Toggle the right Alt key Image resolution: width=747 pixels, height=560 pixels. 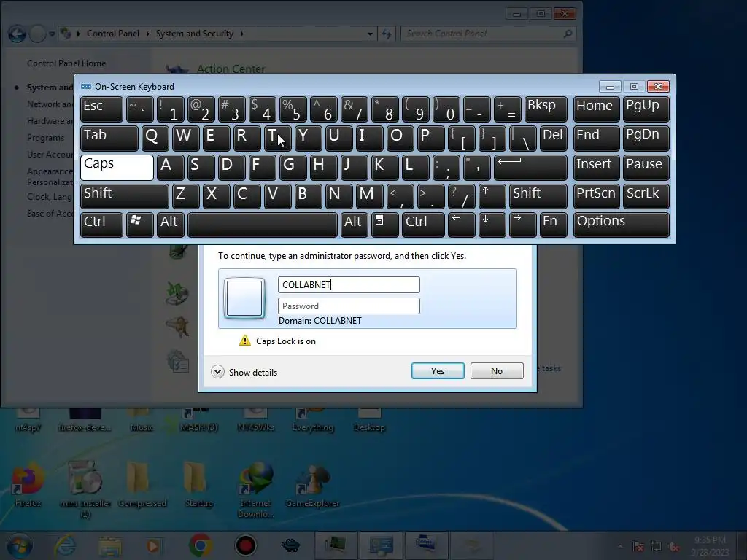coord(354,225)
